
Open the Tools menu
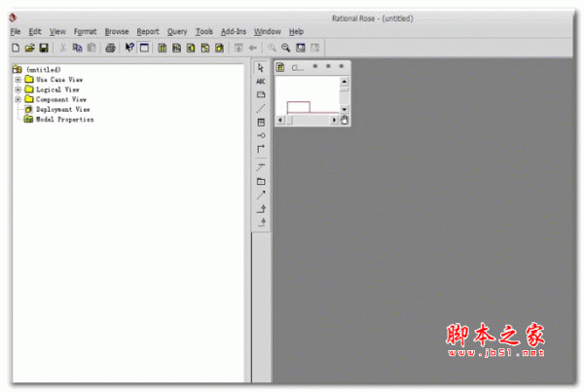coord(204,32)
